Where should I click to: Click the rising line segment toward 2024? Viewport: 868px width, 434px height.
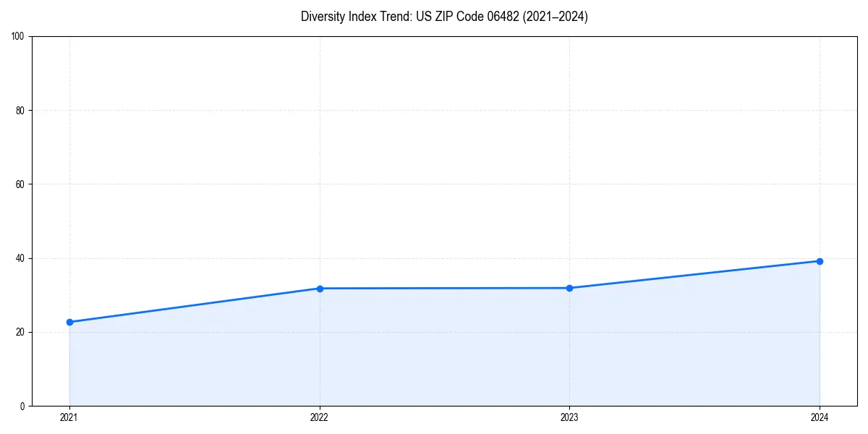[x=694, y=274]
